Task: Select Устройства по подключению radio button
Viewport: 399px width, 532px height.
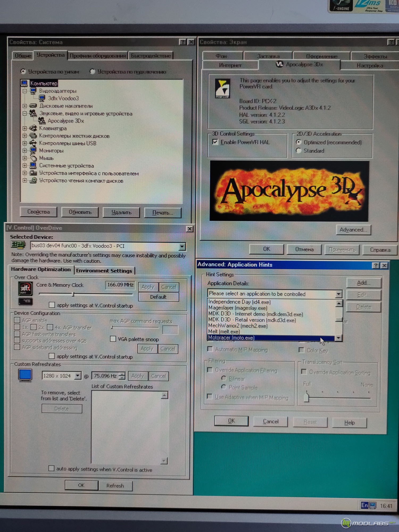Action: pos(93,71)
